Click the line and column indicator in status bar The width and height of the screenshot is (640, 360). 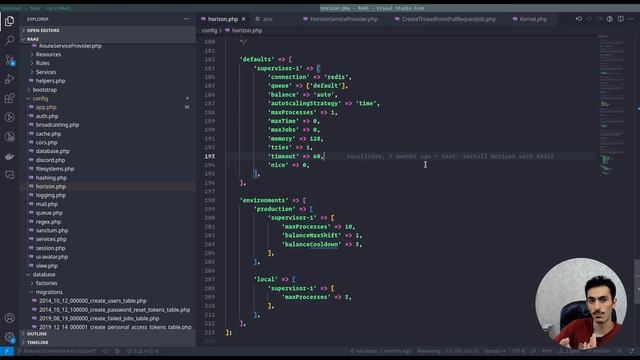point(462,351)
